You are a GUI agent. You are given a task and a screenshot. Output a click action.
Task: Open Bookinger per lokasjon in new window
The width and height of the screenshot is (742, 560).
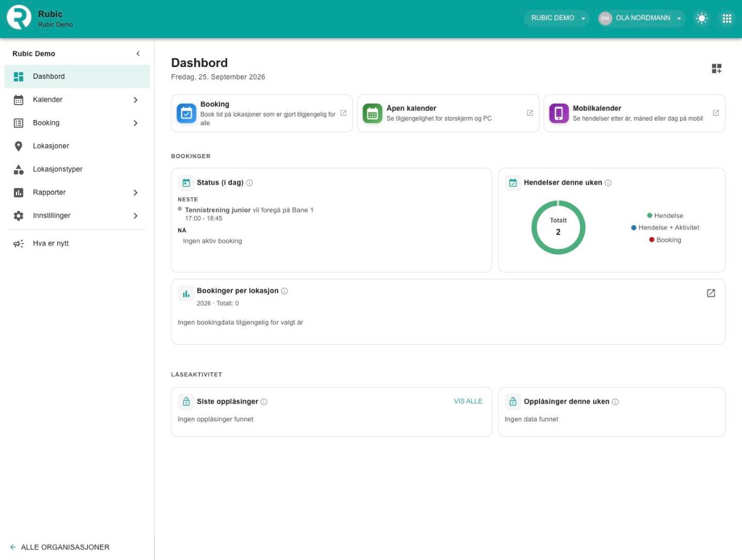coord(711,293)
